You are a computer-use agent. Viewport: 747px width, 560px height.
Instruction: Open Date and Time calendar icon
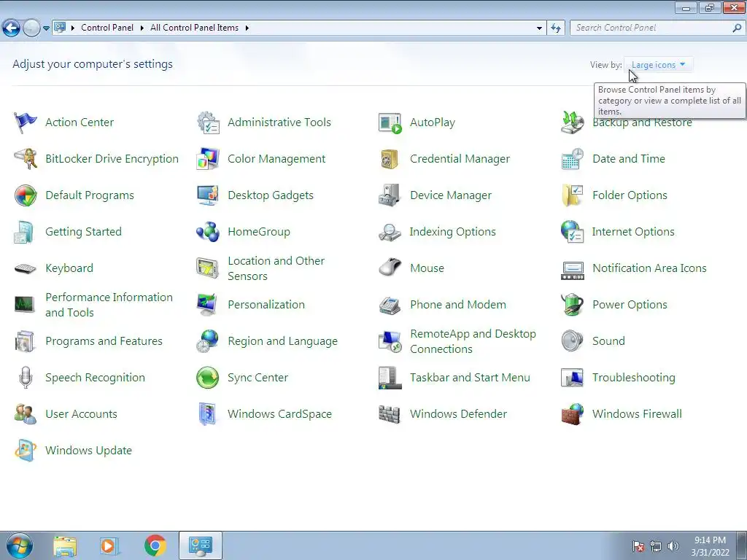(573, 158)
